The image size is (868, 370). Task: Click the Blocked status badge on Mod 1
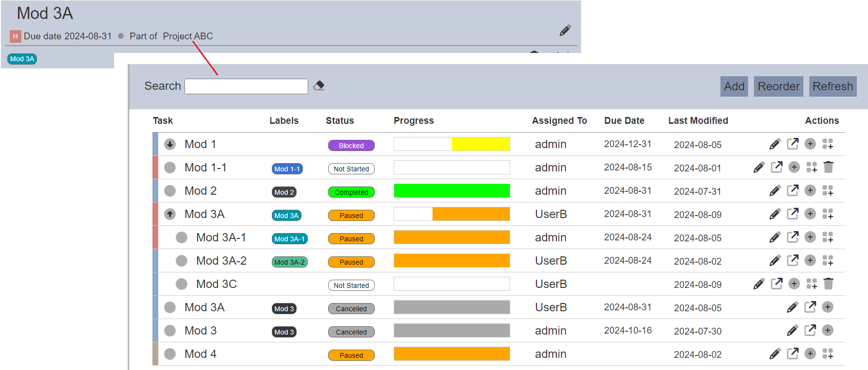[x=351, y=146]
